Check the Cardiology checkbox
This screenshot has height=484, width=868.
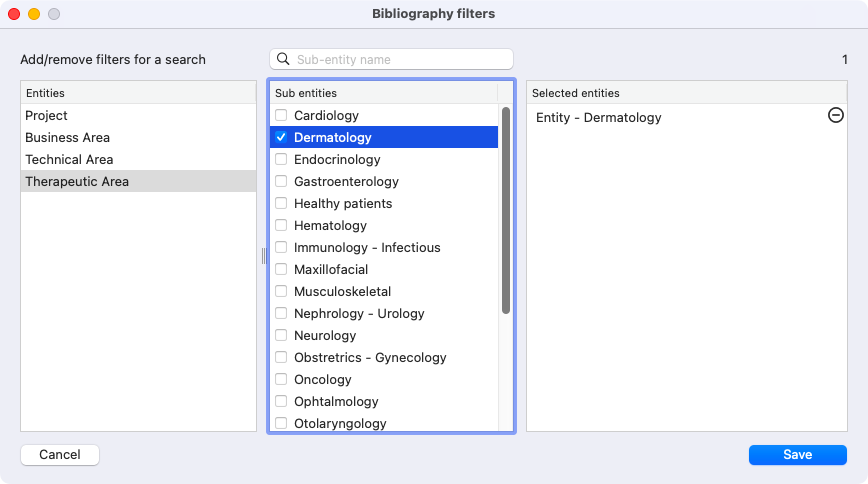(x=281, y=115)
